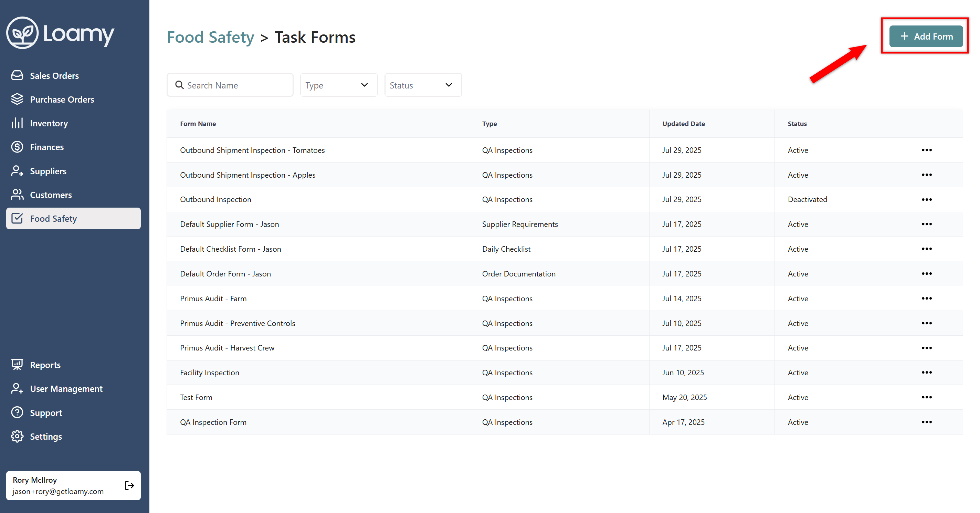Open Sales Orders inbox icon
Image resolution: width=980 pixels, height=513 pixels.
coord(17,75)
